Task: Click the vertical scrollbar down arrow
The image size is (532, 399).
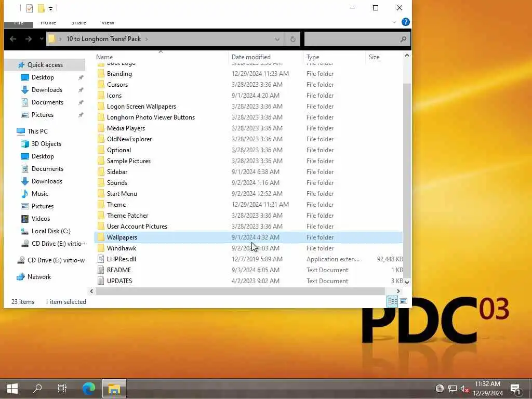Action: [x=407, y=282]
